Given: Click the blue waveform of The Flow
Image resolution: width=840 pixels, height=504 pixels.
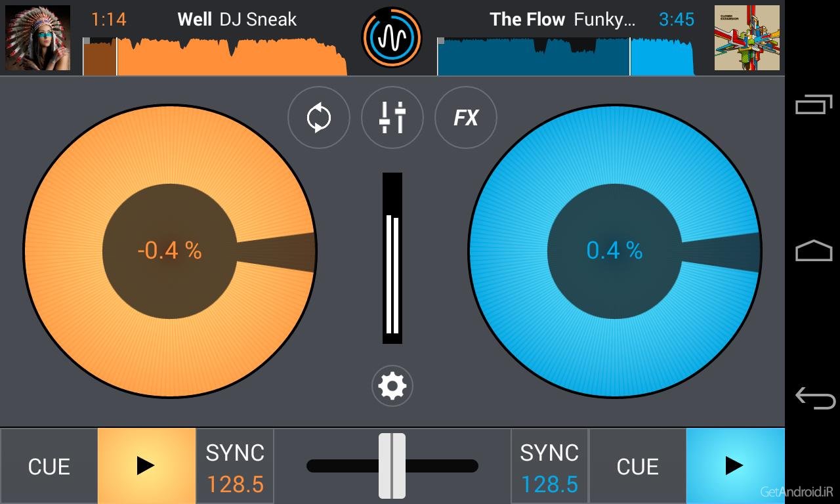Looking at the screenshot, I should tap(566, 56).
